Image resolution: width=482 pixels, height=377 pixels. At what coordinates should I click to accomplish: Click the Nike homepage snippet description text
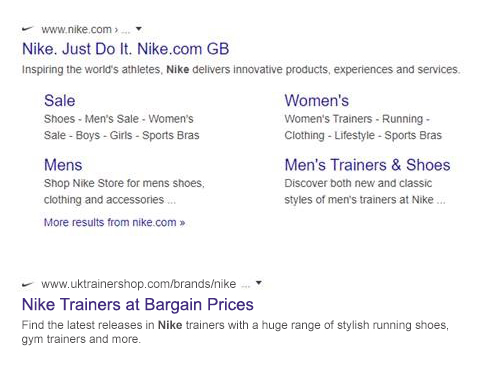coord(241,70)
